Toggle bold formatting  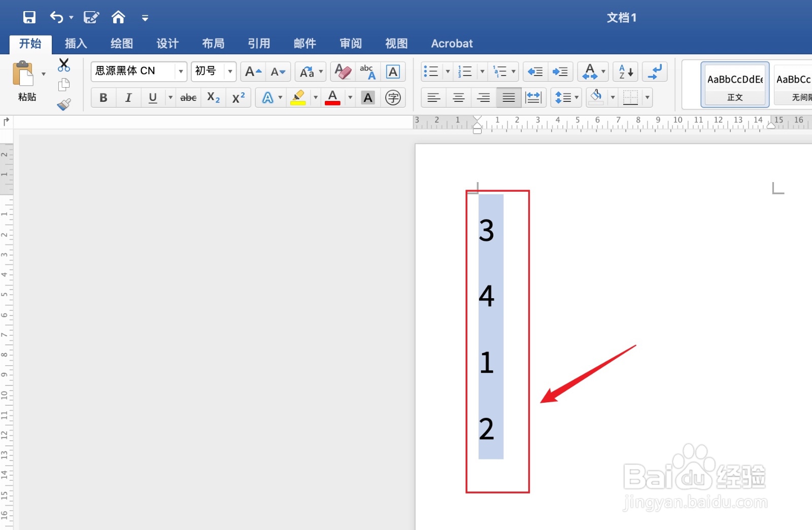click(104, 97)
